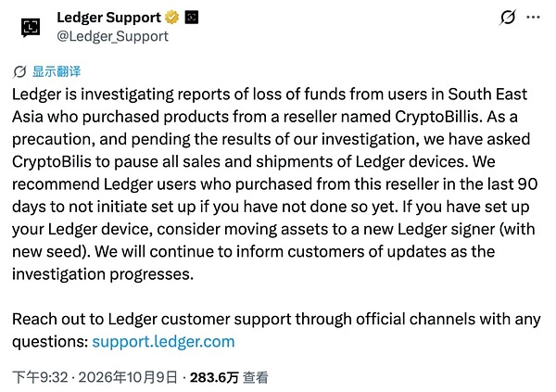Show the translation via the 显示翻译 link

(57, 71)
